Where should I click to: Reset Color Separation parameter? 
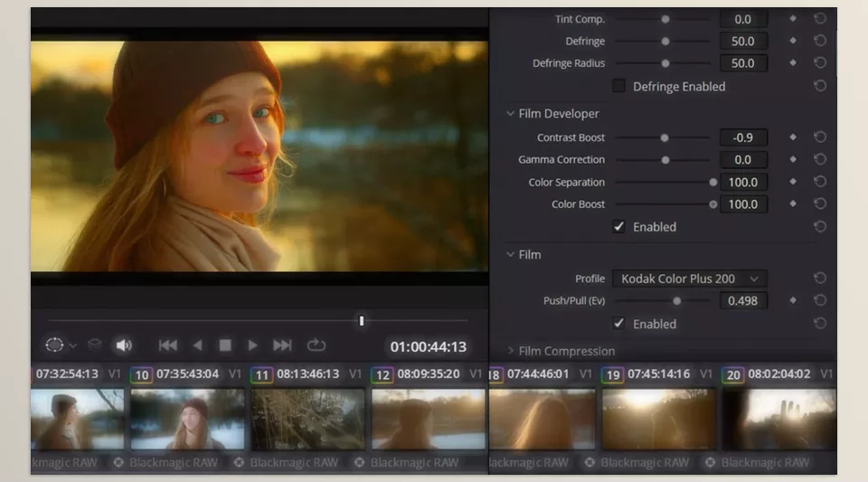pyautogui.click(x=820, y=182)
